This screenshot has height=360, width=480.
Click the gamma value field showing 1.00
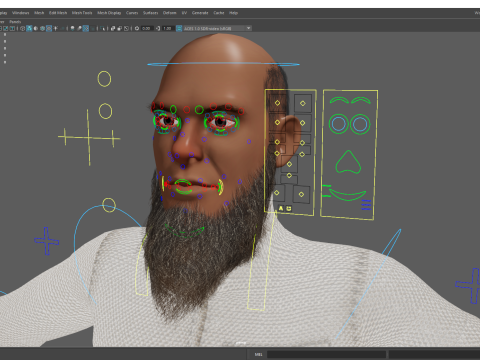(x=167, y=28)
